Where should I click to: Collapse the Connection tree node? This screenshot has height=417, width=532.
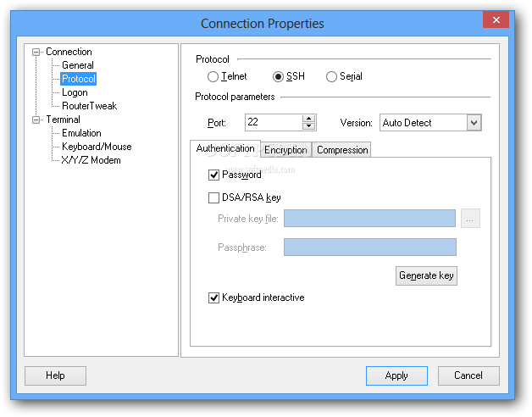point(36,53)
